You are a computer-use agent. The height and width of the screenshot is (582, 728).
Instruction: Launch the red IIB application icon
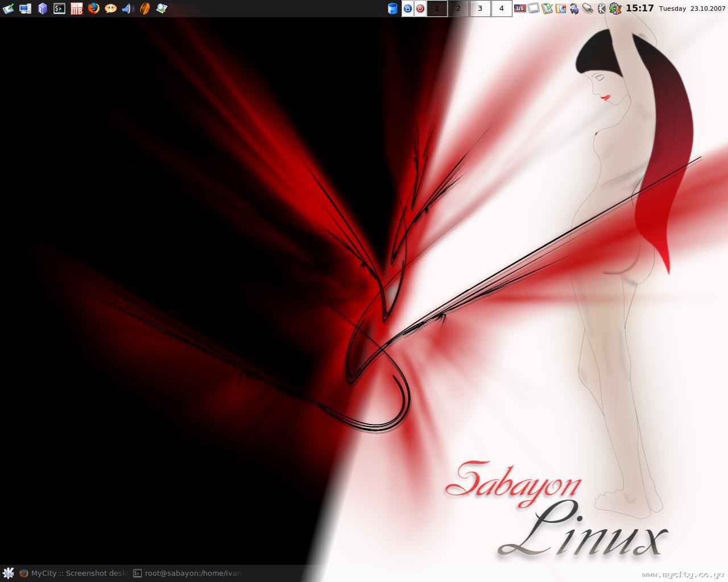tap(77, 9)
